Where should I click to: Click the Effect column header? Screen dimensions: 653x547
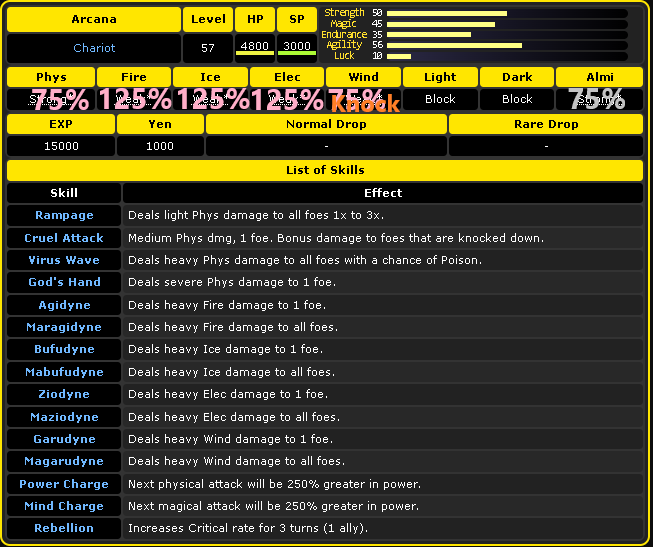383,193
